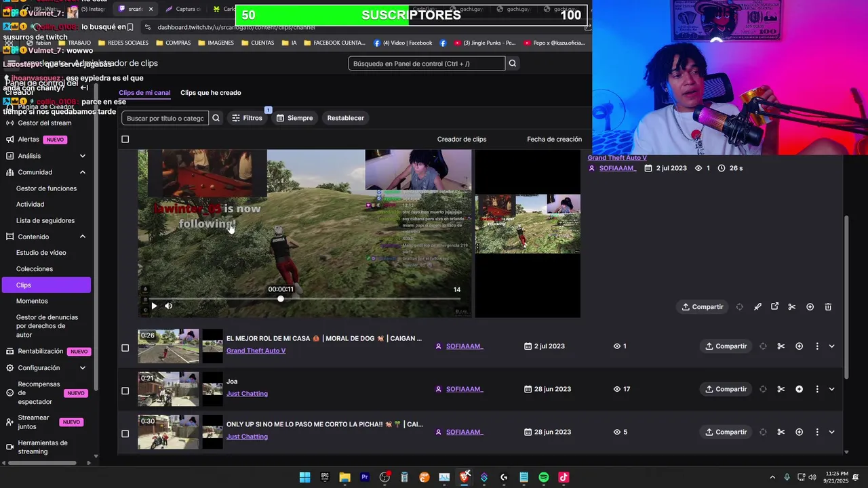Expand details of ONLY UP clip row
Image resolution: width=868 pixels, height=488 pixels.
[832, 432]
